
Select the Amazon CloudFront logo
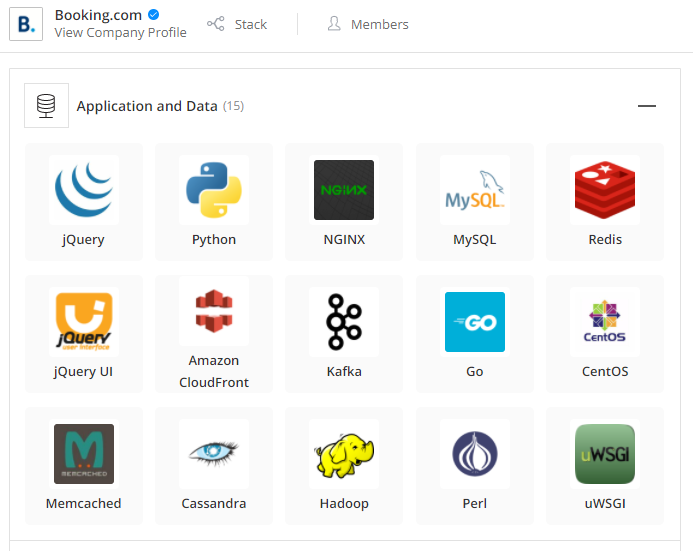coord(214,311)
